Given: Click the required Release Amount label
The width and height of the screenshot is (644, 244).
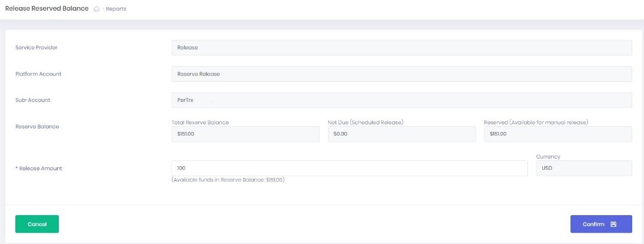Looking at the screenshot, I should coord(40,169).
